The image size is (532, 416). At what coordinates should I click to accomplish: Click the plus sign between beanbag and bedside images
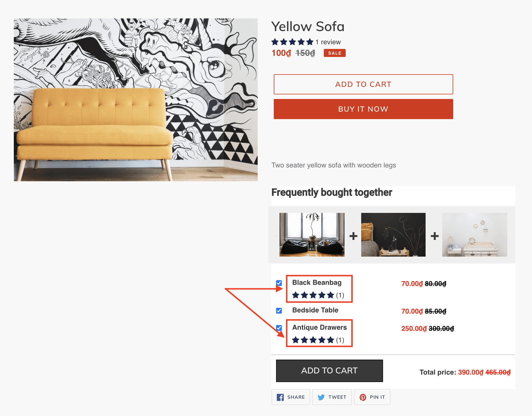353,236
